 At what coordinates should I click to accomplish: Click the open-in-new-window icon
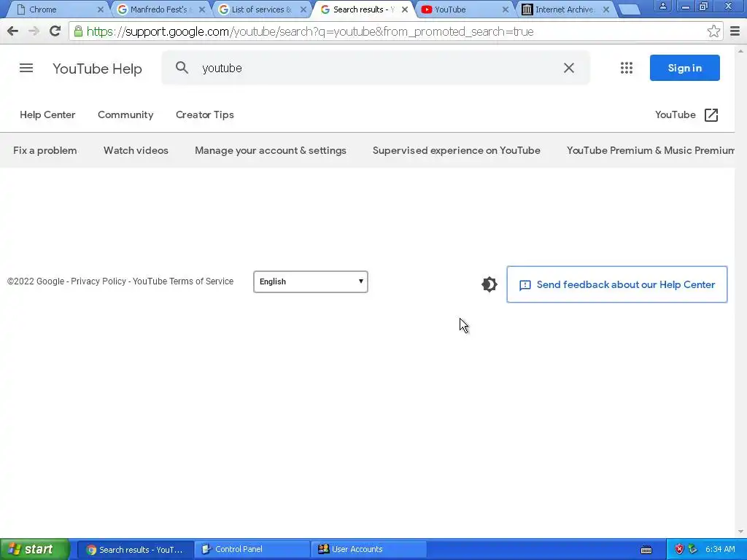tap(711, 114)
